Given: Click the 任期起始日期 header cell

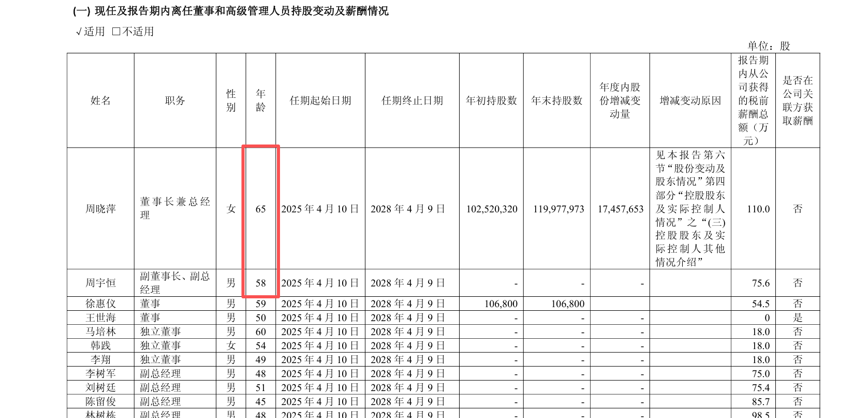Looking at the screenshot, I should 320,100.
